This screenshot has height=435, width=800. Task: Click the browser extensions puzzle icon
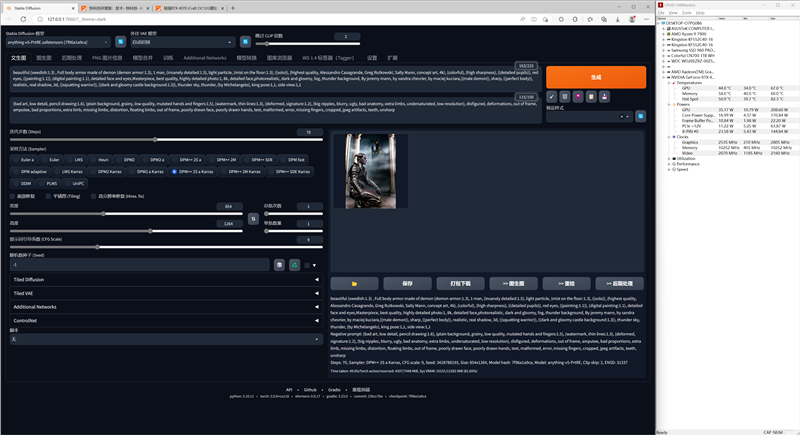point(575,19)
